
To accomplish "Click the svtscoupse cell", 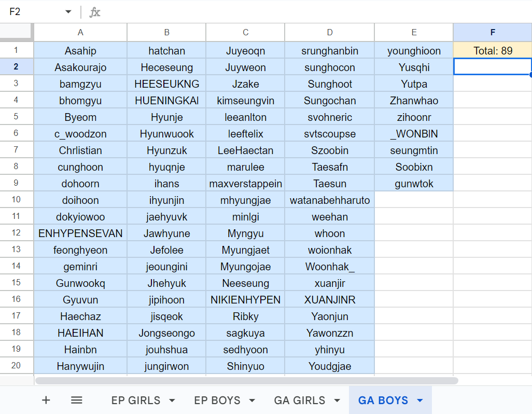I will click(329, 134).
